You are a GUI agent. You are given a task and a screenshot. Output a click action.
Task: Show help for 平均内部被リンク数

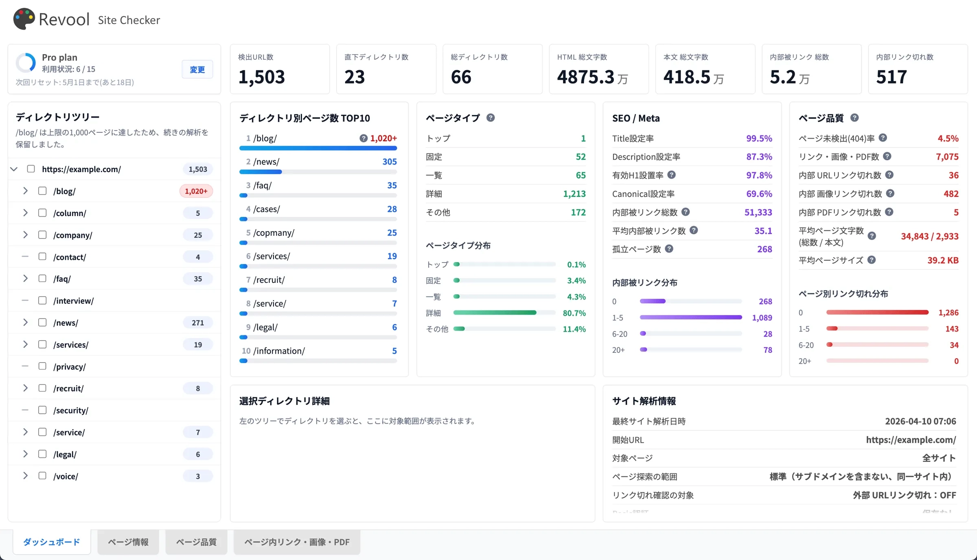click(x=694, y=230)
